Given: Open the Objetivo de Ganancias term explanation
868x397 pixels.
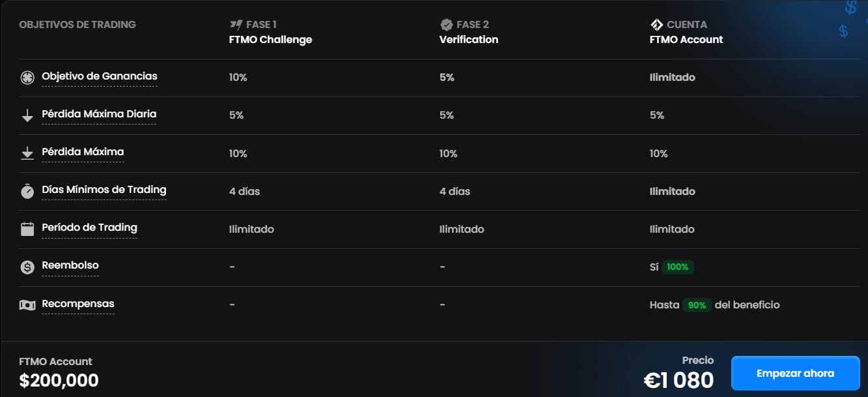Looking at the screenshot, I should click(100, 76).
